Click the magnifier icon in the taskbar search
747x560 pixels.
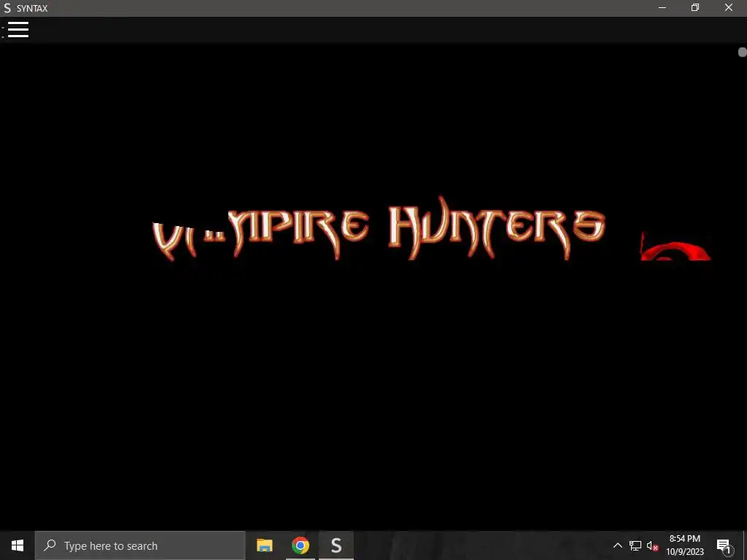(x=50, y=545)
